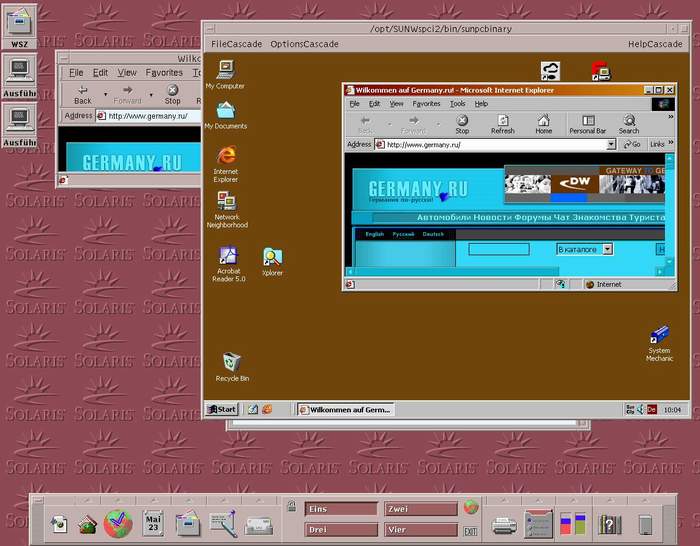Image resolution: width=700 pixels, height=546 pixels.
Task: Open the help books icon on the front panel
Action: click(609, 524)
